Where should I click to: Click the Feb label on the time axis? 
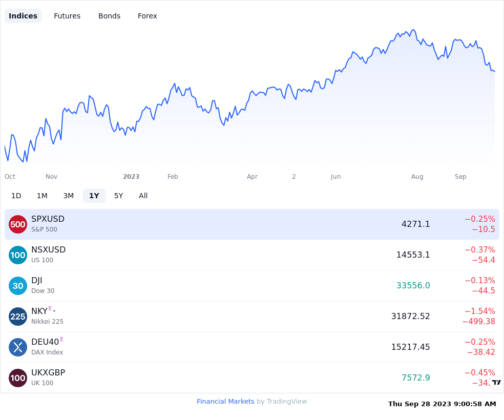click(x=173, y=176)
